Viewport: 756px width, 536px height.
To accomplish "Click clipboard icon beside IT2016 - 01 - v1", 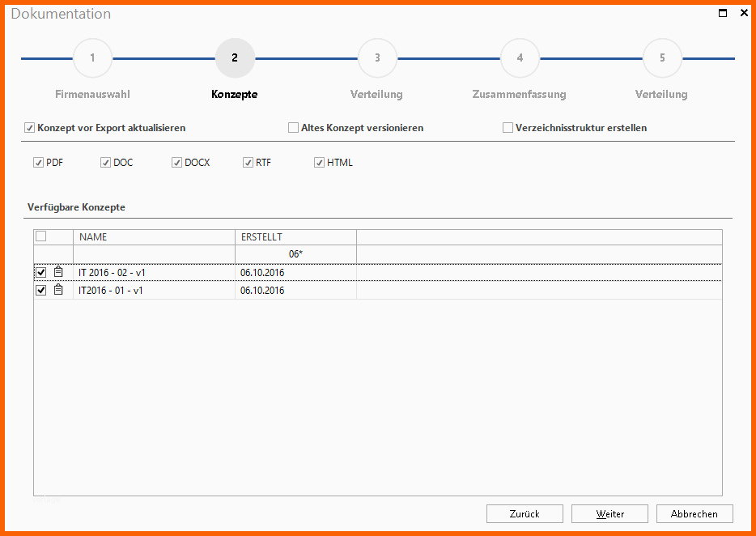I will point(58,290).
